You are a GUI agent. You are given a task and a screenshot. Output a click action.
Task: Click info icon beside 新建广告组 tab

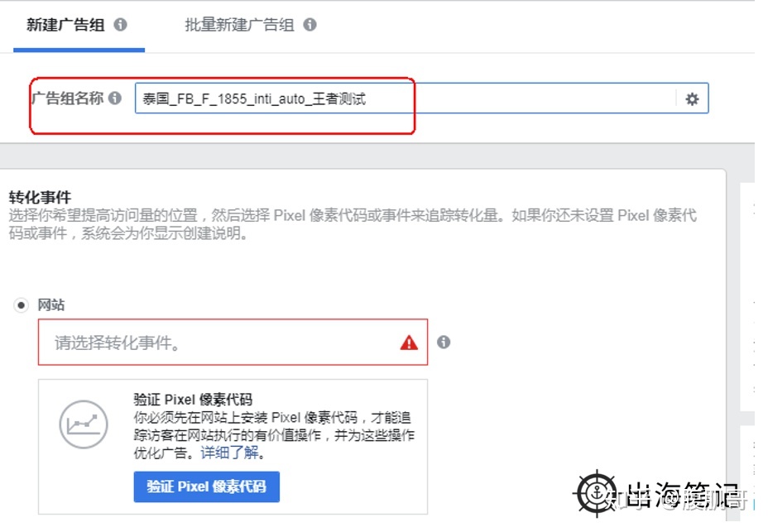click(x=121, y=25)
